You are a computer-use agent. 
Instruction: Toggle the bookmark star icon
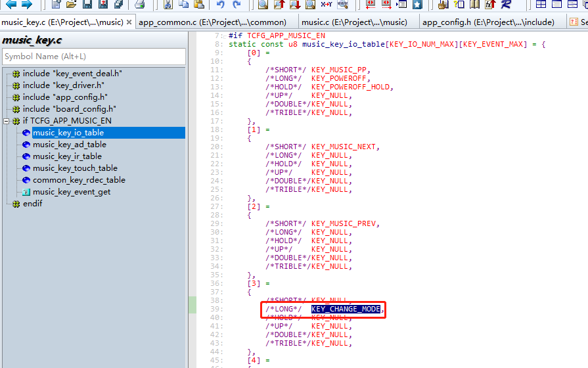coord(417,4)
